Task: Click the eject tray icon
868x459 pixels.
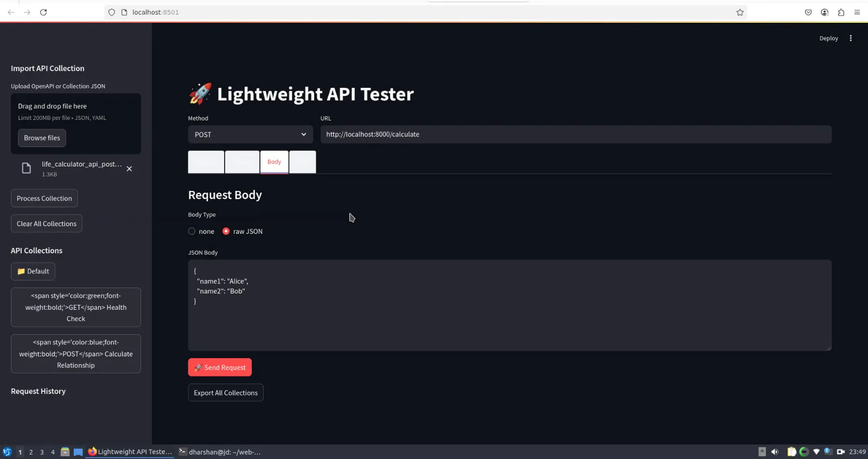Action: (x=762, y=451)
